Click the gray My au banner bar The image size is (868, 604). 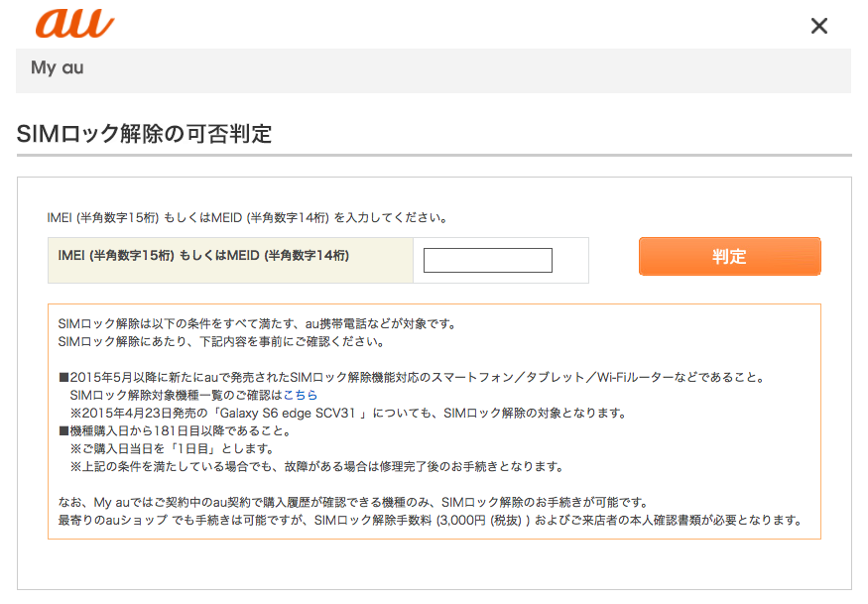[434, 70]
